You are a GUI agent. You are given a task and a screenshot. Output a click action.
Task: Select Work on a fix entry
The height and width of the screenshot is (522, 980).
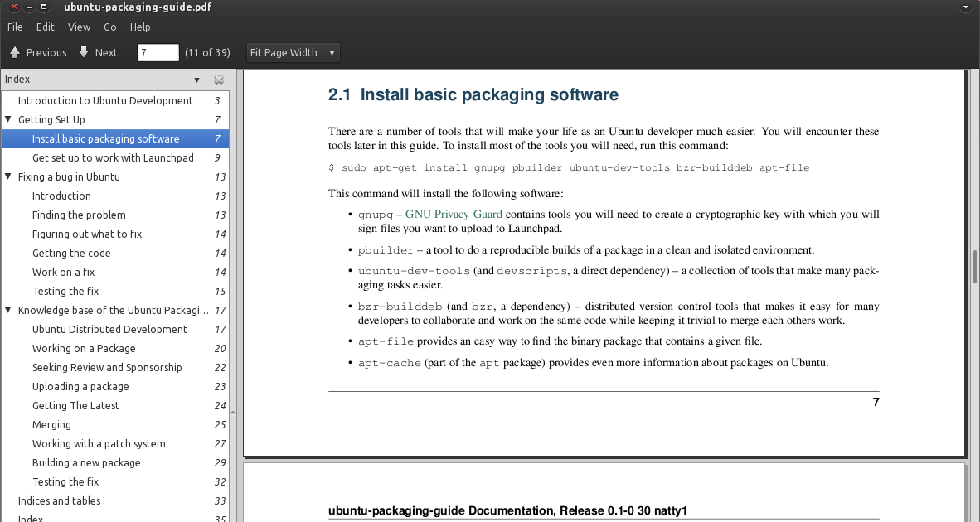point(115,273)
